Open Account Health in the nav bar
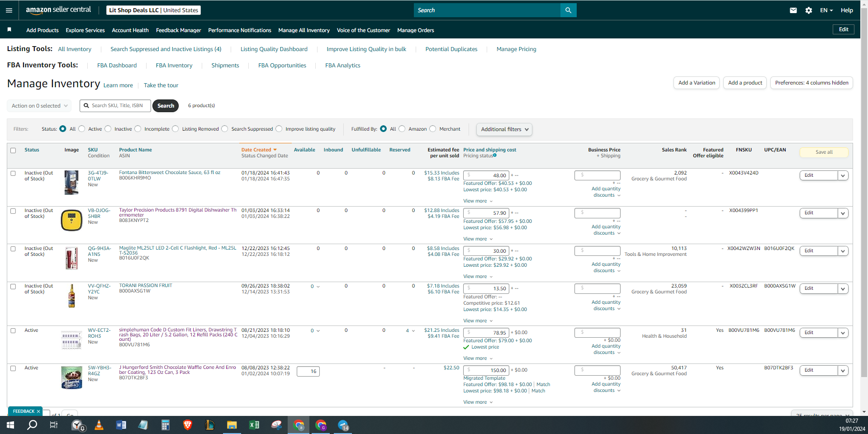The image size is (868, 434). (x=130, y=30)
